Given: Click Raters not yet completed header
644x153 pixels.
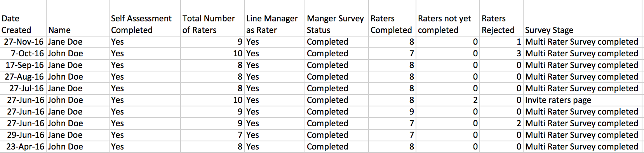Looking at the screenshot, I should (448, 18).
